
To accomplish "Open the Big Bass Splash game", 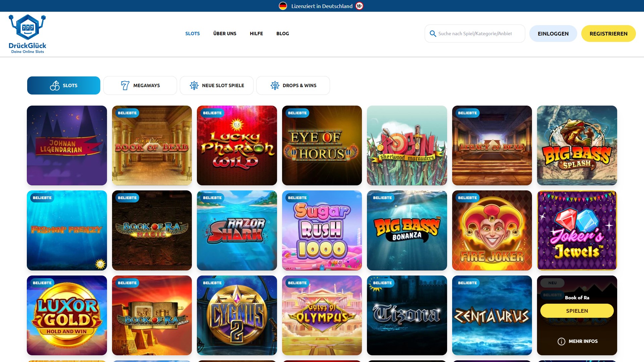I will coord(577,145).
